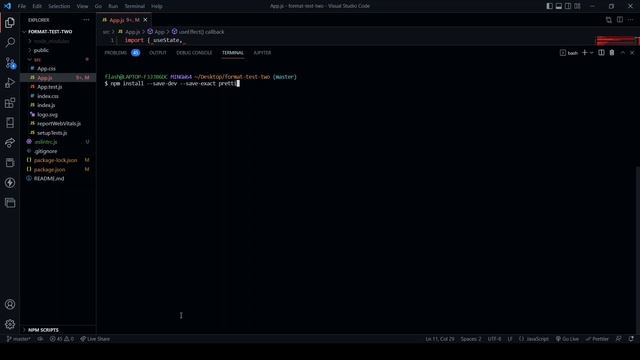
Task: Open the Extensions view
Action: [x=10, y=103]
